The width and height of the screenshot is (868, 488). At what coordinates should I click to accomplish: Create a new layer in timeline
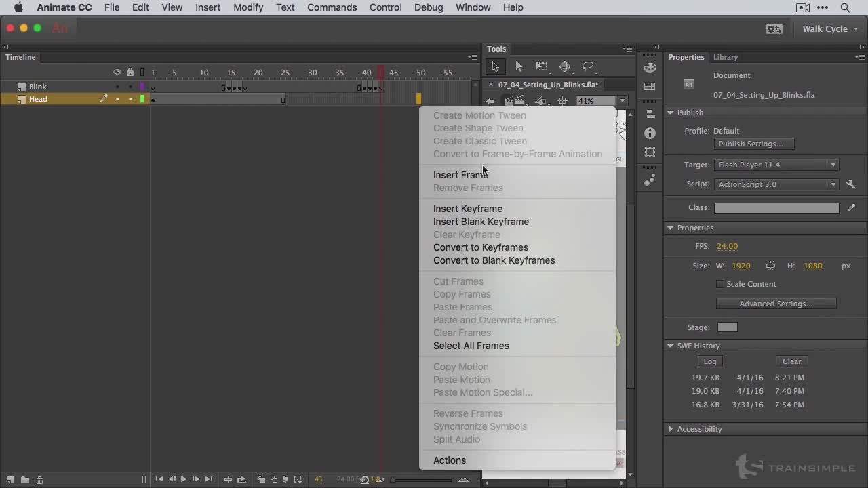(11, 480)
